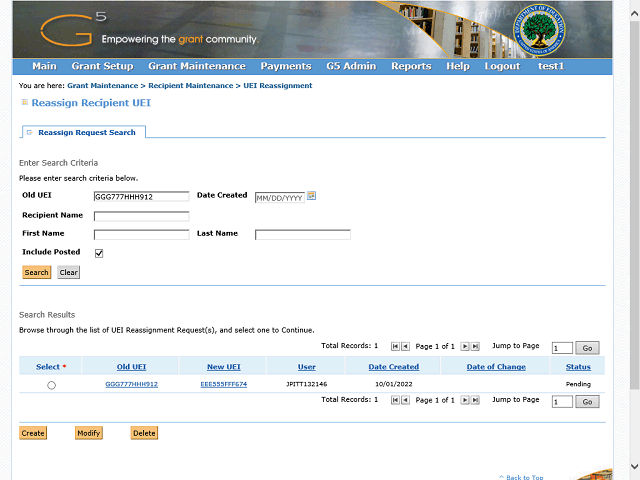The height and width of the screenshot is (480, 640).
Task: Click the Recipient Name input field
Action: 142,216
